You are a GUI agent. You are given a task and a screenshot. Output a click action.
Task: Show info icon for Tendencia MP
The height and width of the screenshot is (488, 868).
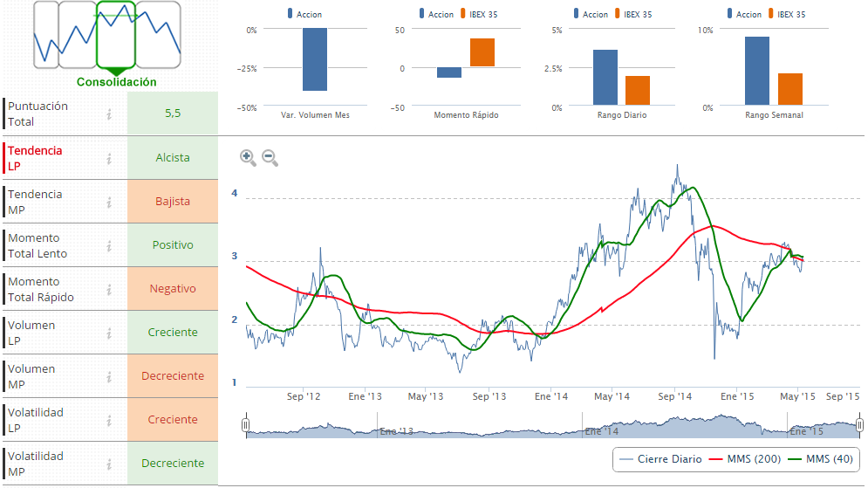click(x=109, y=202)
